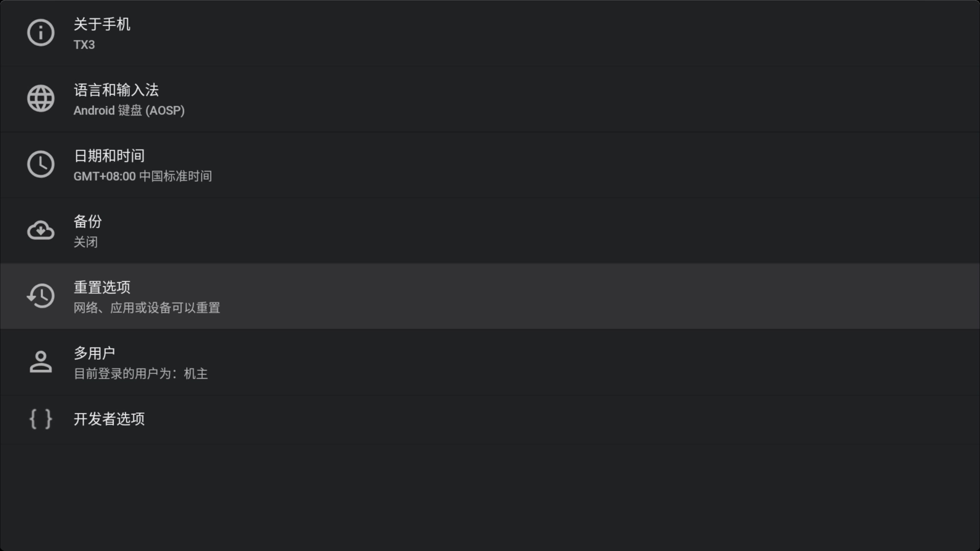Viewport: 980px width, 551px height.
Task: Open the 语言和输入法 settings entry
Action: [490, 99]
